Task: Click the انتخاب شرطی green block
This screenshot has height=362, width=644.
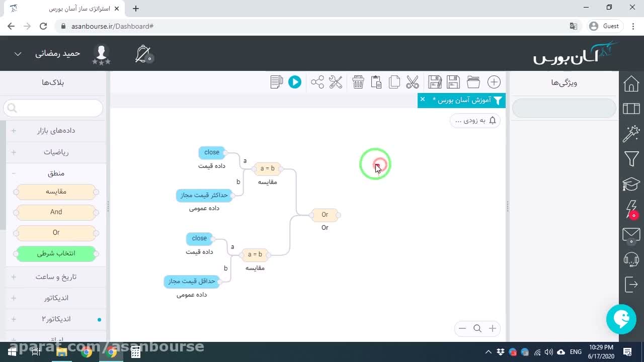Action: [56, 253]
